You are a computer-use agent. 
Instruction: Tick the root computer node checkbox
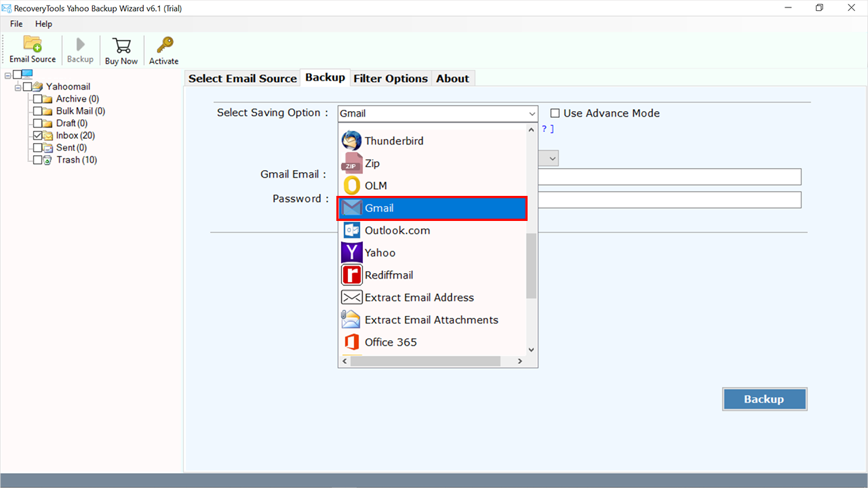[x=17, y=75]
